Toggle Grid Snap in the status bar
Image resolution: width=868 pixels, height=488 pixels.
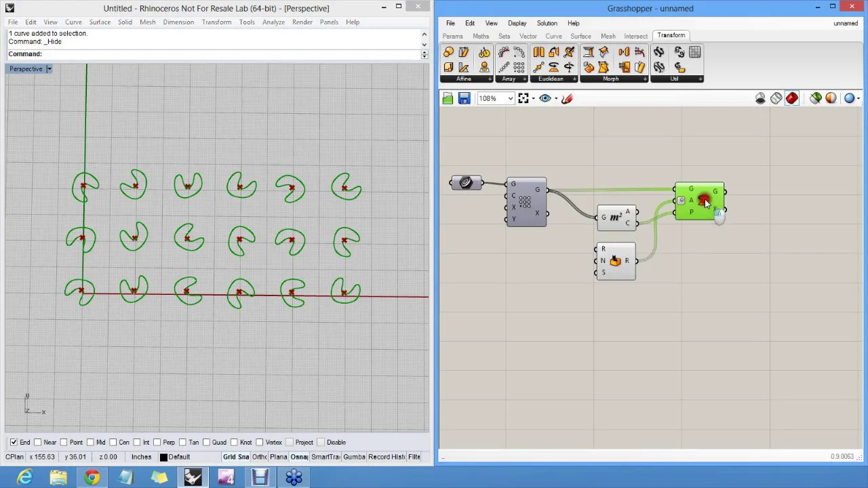click(236, 457)
